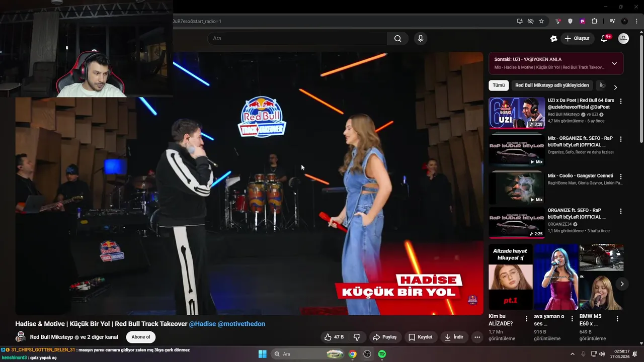The width and height of the screenshot is (644, 362).
Task: Open options menu for UZI x Da Poet video
Action: 620,101
